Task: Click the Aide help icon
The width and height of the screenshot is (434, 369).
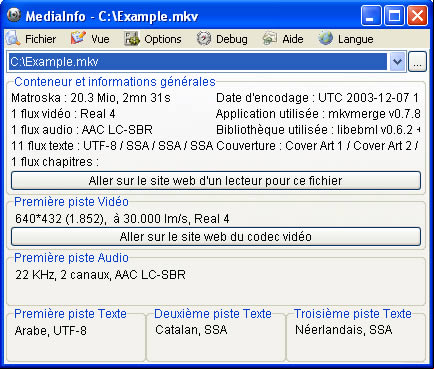Action: click(x=269, y=39)
